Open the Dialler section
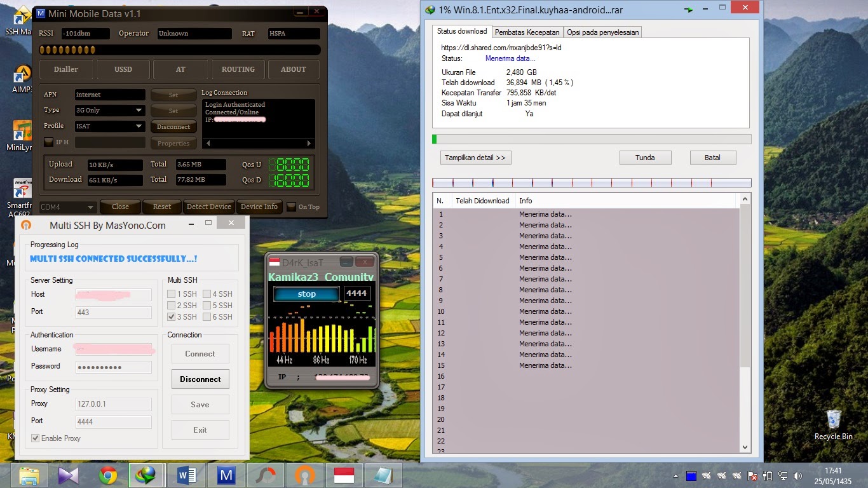Image resolution: width=868 pixels, height=488 pixels. (x=66, y=69)
